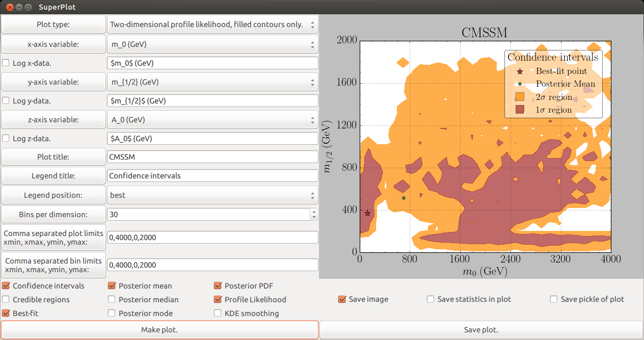Uncheck Profile Likelihood
644x340 pixels.
[x=218, y=300]
